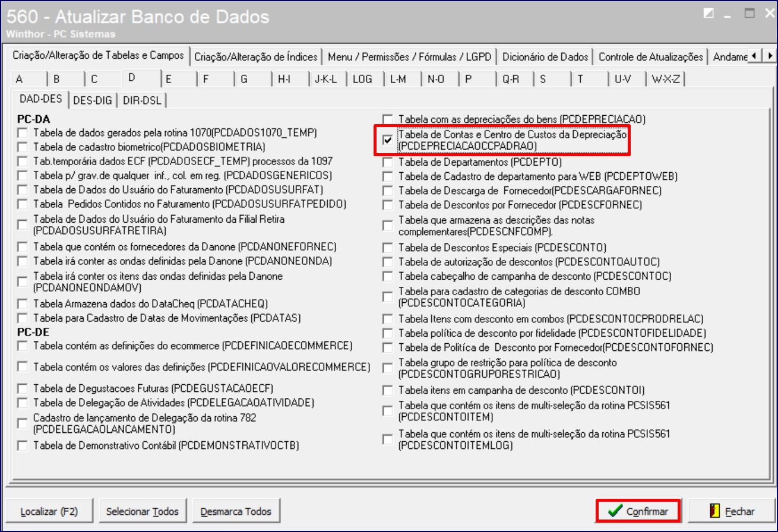The image size is (778, 532).
Task: Select the letter B tab
Action: click(65, 79)
